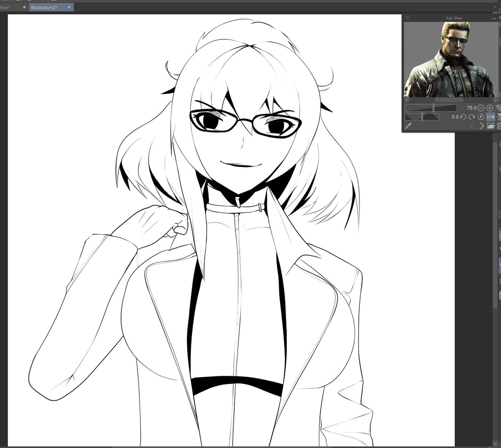Open the Sub View palette menu
Image resolution: width=501 pixels, height=448 pixels.
[407, 18]
